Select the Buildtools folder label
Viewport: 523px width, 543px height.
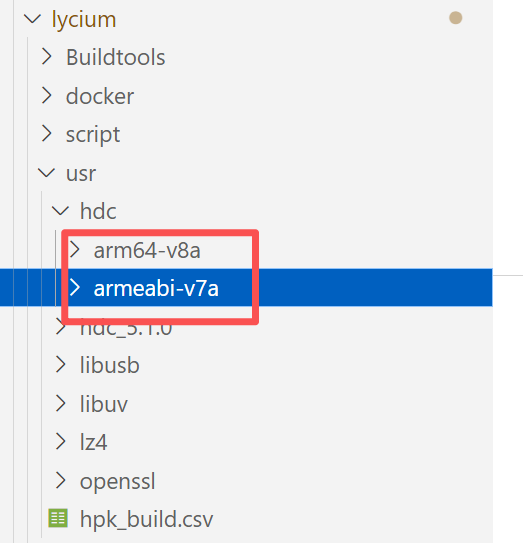click(116, 57)
